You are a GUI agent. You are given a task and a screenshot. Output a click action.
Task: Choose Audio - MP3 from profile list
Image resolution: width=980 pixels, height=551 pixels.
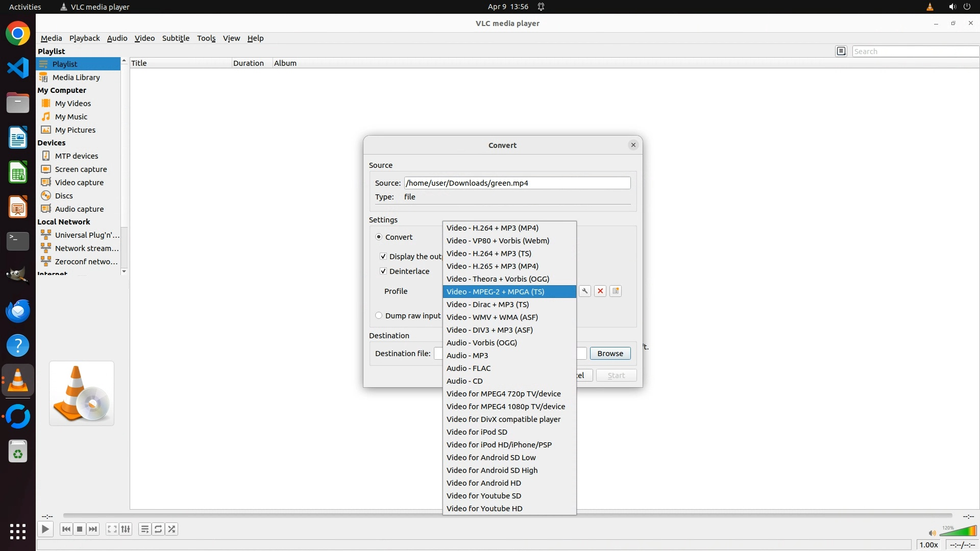(467, 356)
